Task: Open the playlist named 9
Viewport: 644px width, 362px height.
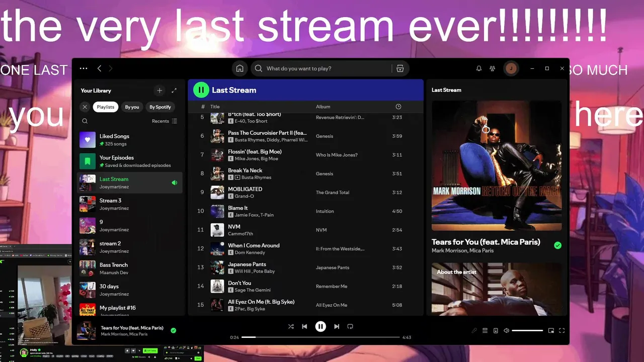Action: 130,226
